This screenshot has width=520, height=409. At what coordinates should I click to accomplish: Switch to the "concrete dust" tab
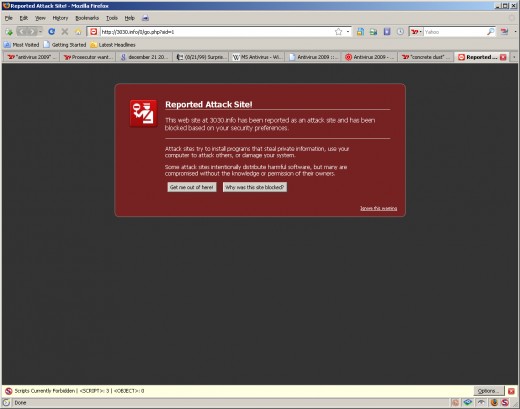click(426, 57)
